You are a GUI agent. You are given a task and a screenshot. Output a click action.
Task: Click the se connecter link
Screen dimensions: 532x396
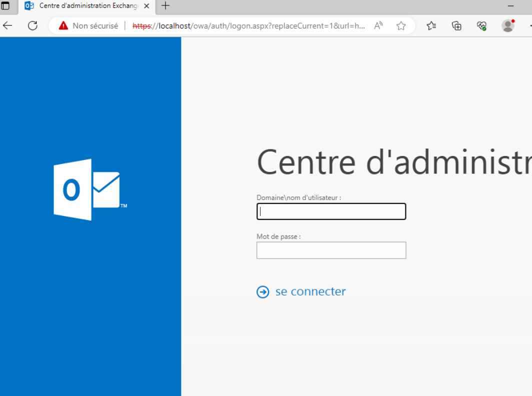[310, 291]
